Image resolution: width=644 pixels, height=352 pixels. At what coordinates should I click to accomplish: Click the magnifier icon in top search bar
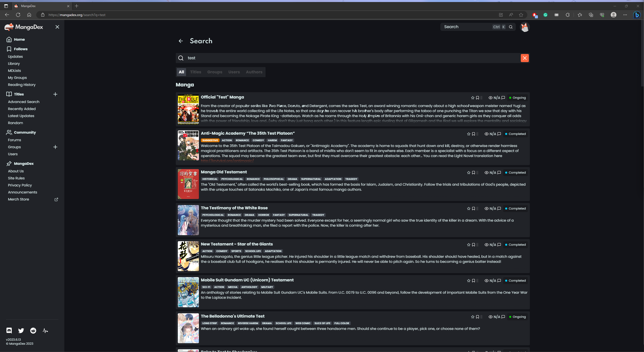pos(511,27)
